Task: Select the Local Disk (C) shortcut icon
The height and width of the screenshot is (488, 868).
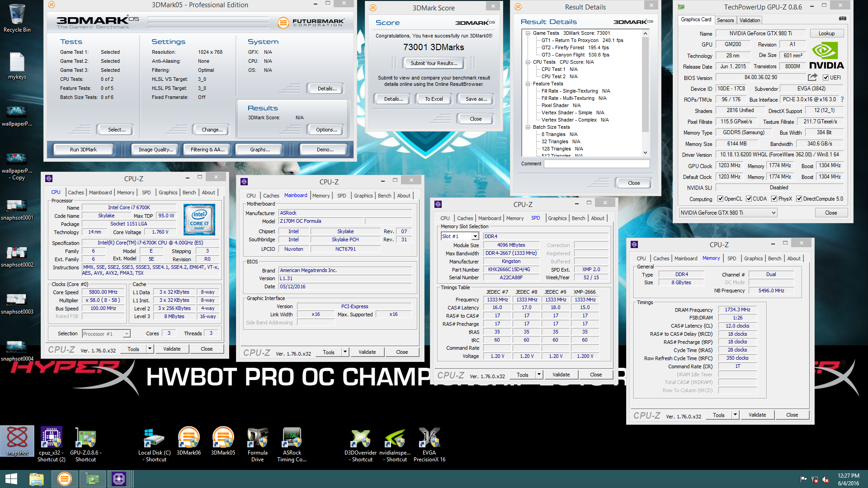Action: pos(154,445)
